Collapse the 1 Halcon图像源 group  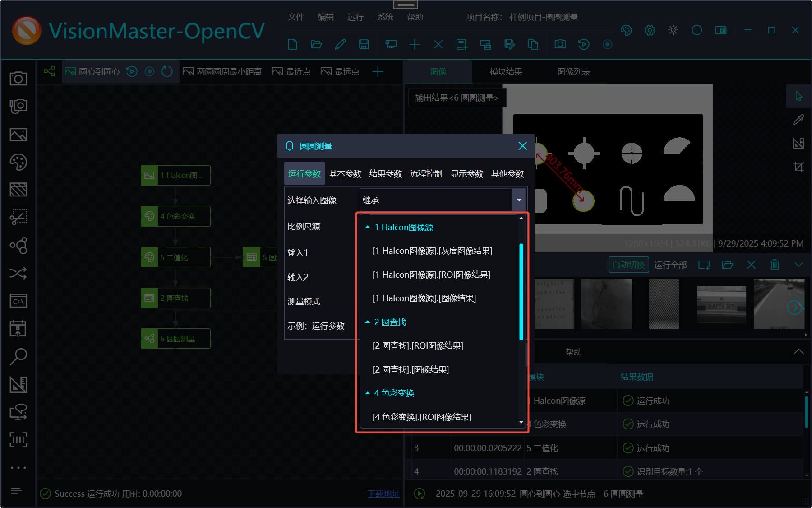coord(368,227)
